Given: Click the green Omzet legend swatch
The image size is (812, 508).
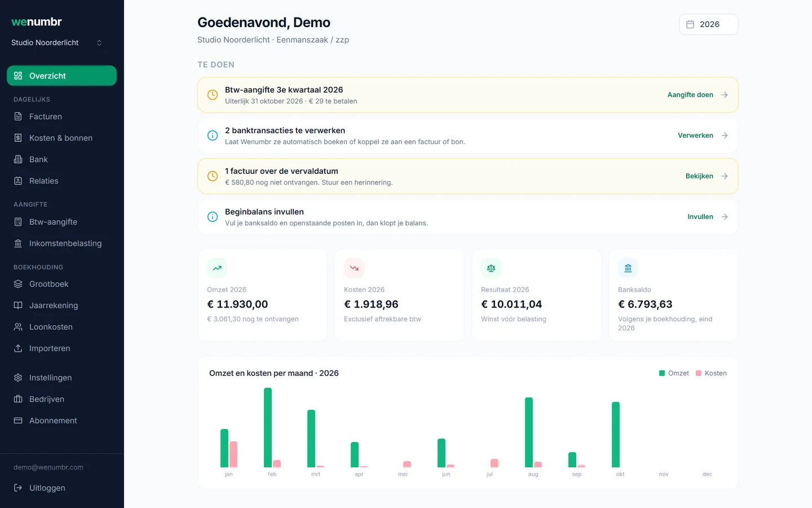Looking at the screenshot, I should (x=662, y=373).
